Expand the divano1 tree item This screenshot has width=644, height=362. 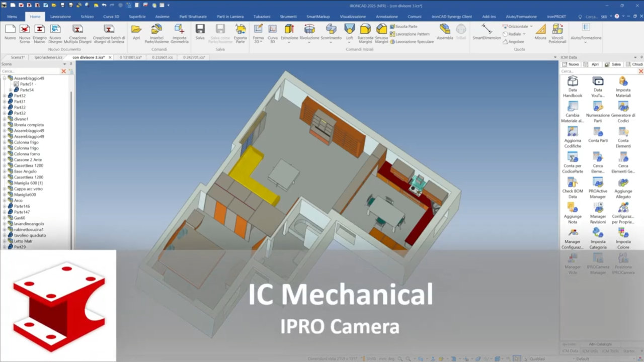click(x=5, y=119)
